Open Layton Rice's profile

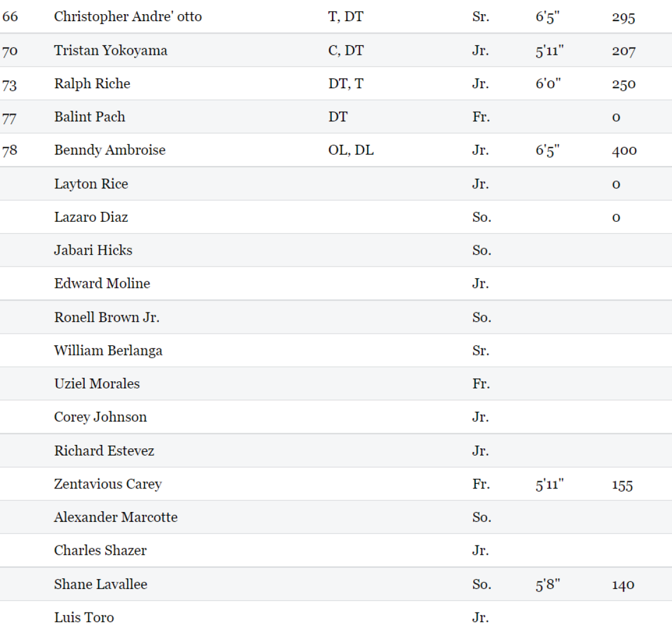pyautogui.click(x=91, y=184)
